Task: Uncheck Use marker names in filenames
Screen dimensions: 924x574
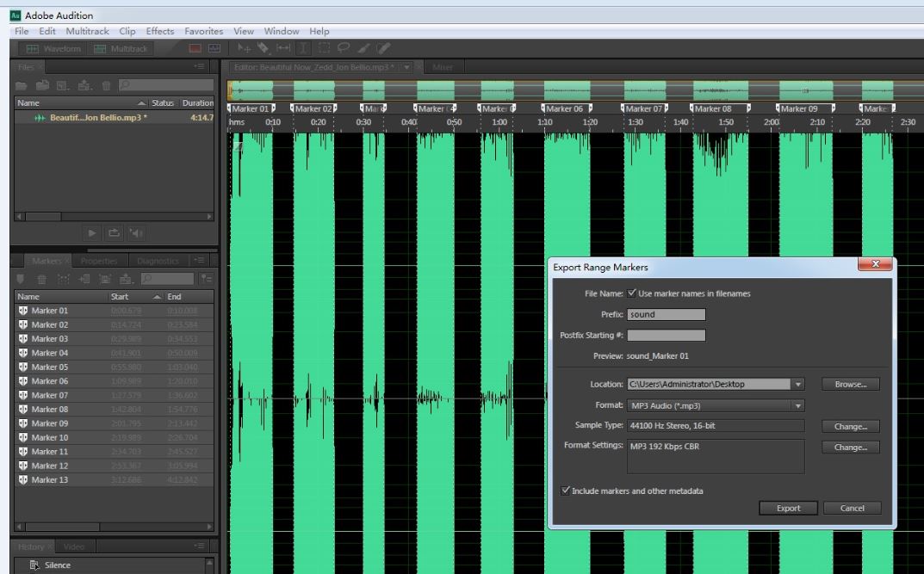Action: click(x=633, y=293)
